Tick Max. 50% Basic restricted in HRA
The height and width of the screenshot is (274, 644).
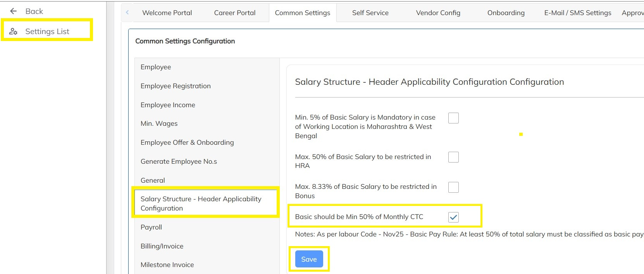coord(453,157)
